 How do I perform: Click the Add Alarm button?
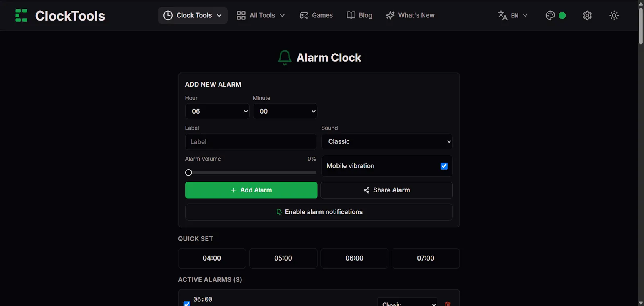pos(251,190)
